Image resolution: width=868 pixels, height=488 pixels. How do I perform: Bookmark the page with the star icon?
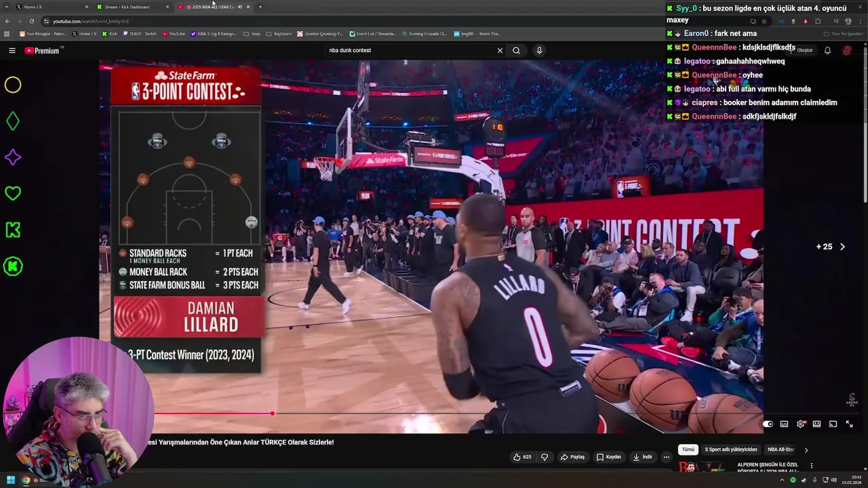pyautogui.click(x=764, y=21)
